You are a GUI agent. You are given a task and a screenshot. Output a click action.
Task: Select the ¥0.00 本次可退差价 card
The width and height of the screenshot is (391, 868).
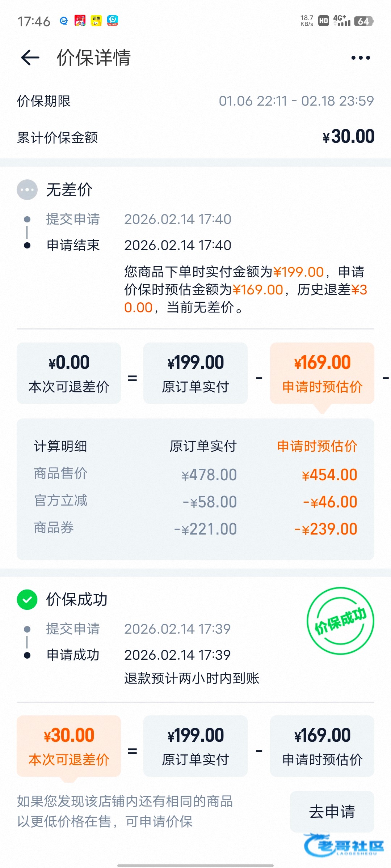(x=69, y=373)
